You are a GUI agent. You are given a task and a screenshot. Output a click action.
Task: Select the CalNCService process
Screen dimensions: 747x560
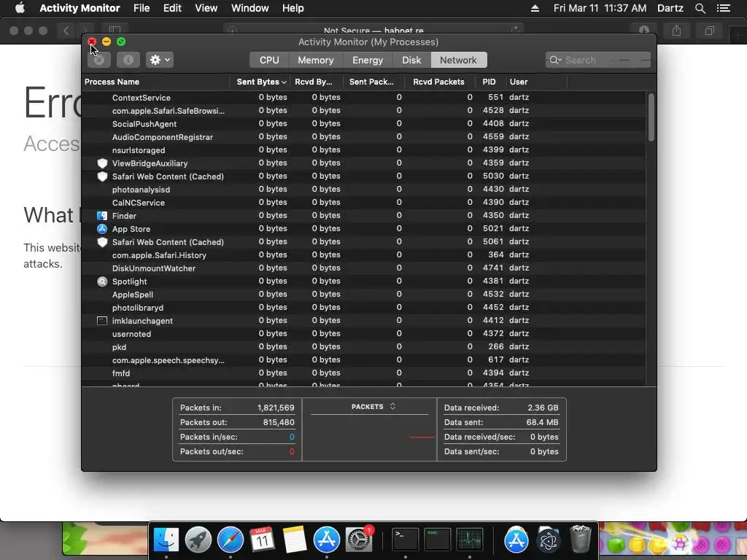click(x=364, y=203)
